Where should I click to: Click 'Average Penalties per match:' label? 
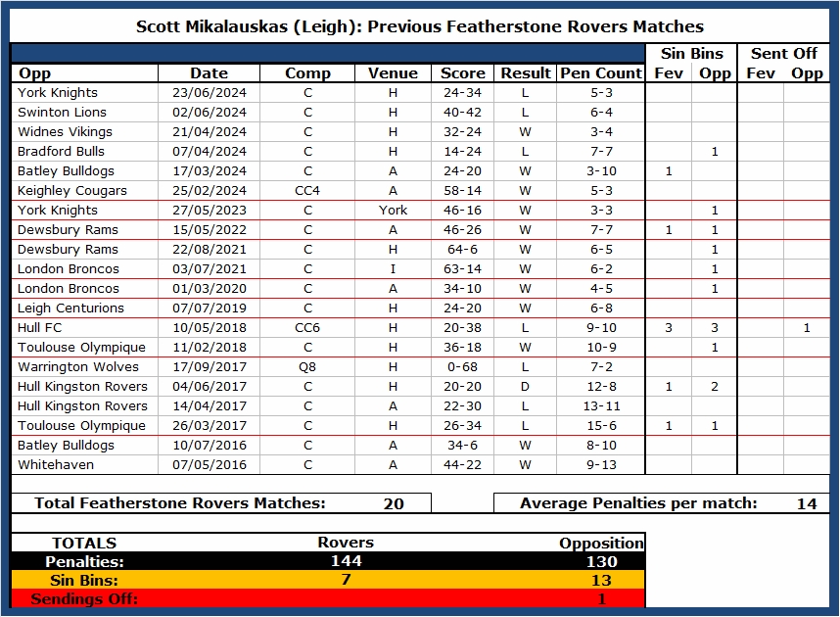(x=638, y=503)
